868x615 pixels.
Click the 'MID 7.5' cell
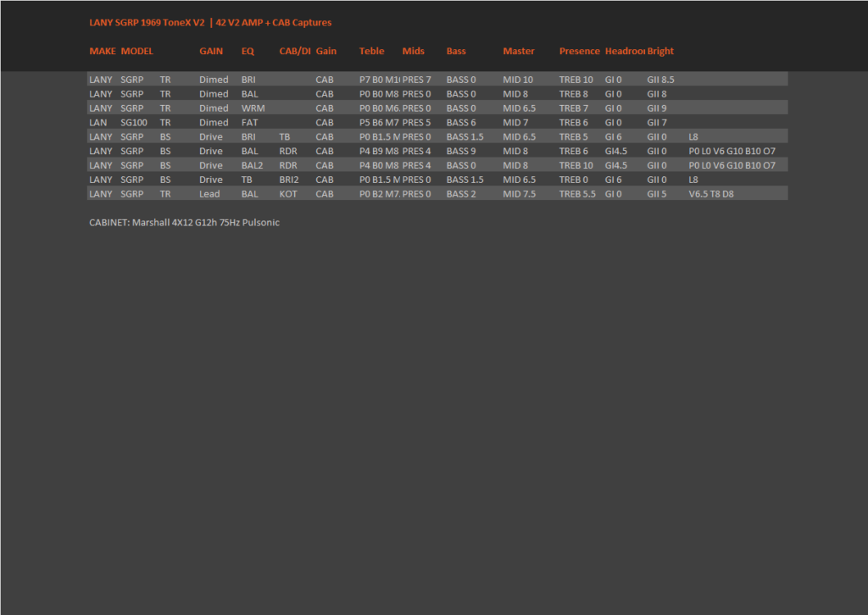click(520, 194)
